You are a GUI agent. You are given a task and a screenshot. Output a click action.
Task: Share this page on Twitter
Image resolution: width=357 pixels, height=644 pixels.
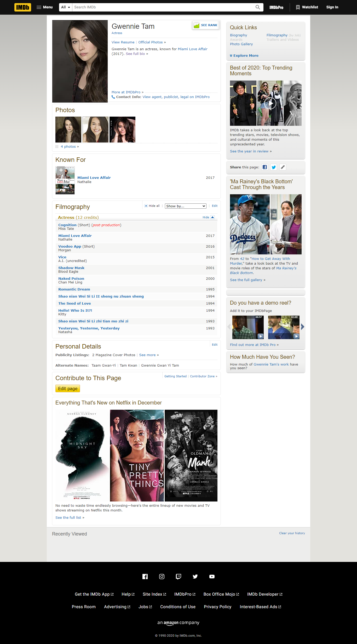(x=274, y=167)
